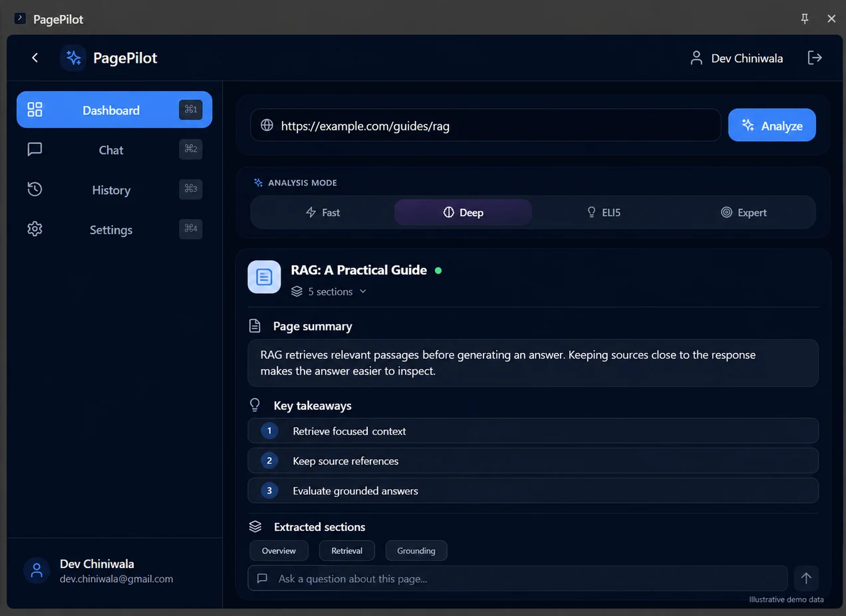The width and height of the screenshot is (846, 616).
Task: Click the logout icon in the top right
Action: pos(815,58)
